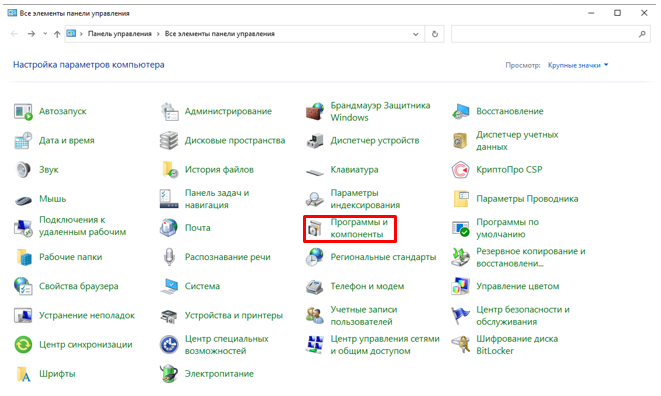661x396 pixels.
Task: Go up one level with Up arrow
Action: click(57, 34)
